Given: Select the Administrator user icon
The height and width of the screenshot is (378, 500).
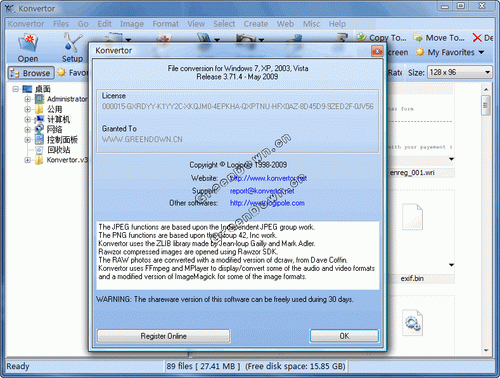Looking at the screenshot, I should pos(39,99).
